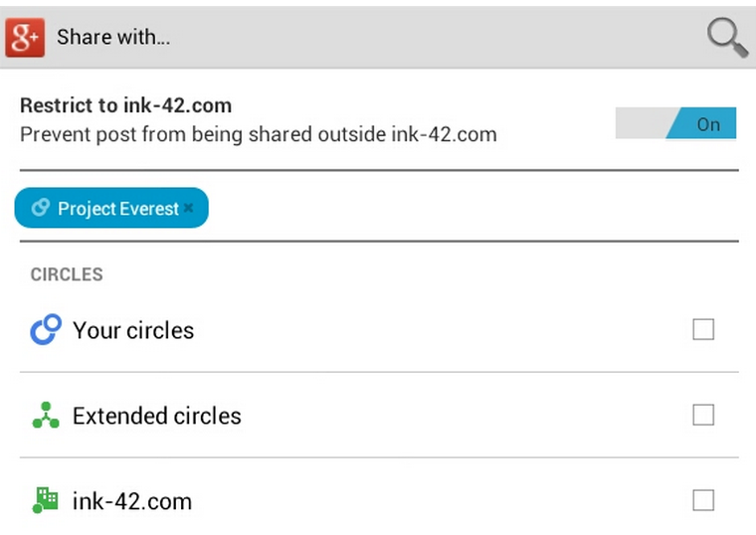
Task: Click the circle icon in Project Everest chip
Action: click(x=41, y=208)
